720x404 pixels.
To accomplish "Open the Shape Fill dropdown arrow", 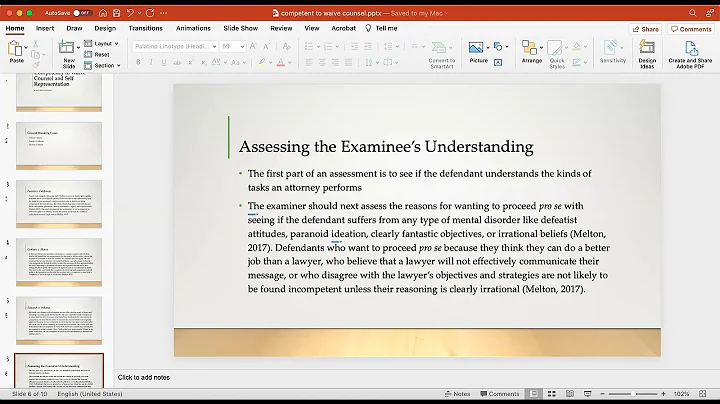I will point(585,46).
